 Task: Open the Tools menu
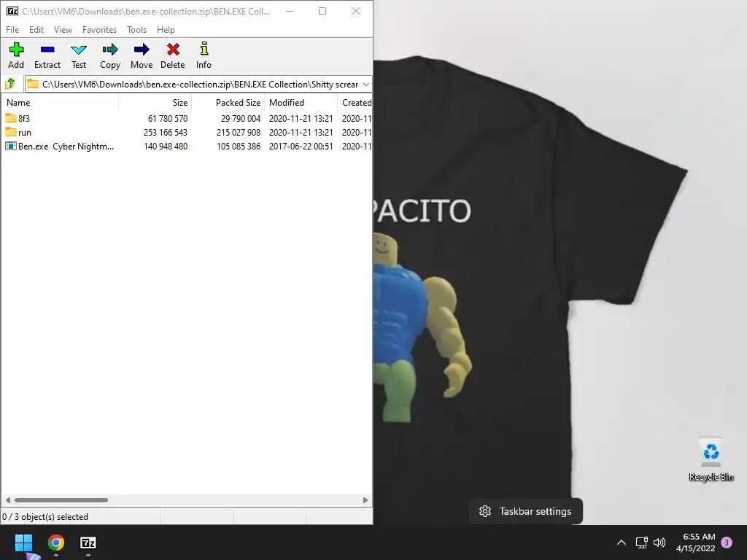click(x=136, y=29)
